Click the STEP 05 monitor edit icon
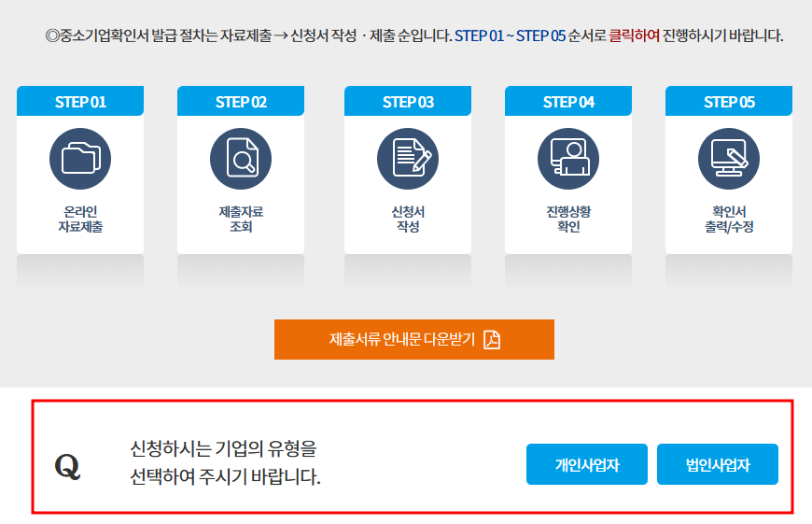 (x=729, y=159)
